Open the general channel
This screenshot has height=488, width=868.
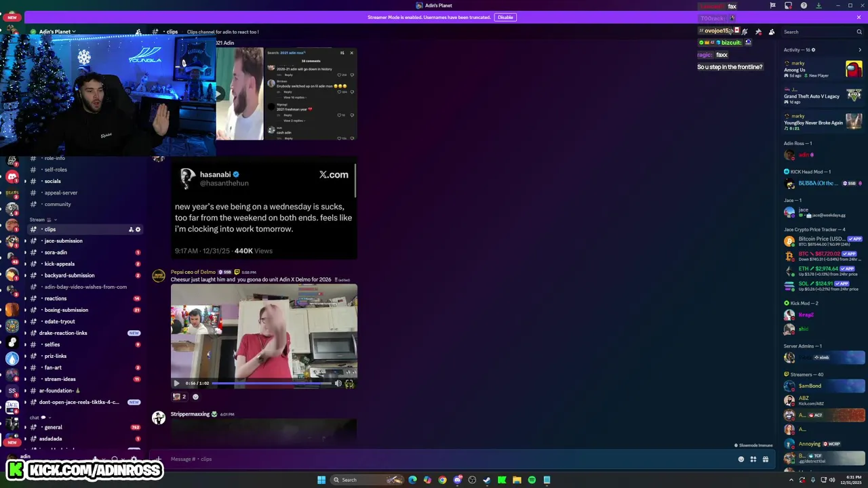tap(86, 428)
